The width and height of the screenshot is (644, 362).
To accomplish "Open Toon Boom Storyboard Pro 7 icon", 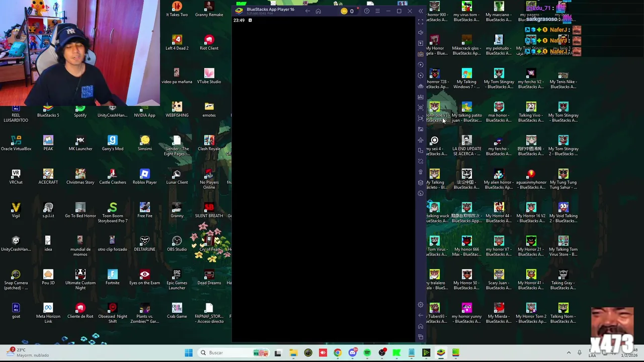I will (x=112, y=213).
